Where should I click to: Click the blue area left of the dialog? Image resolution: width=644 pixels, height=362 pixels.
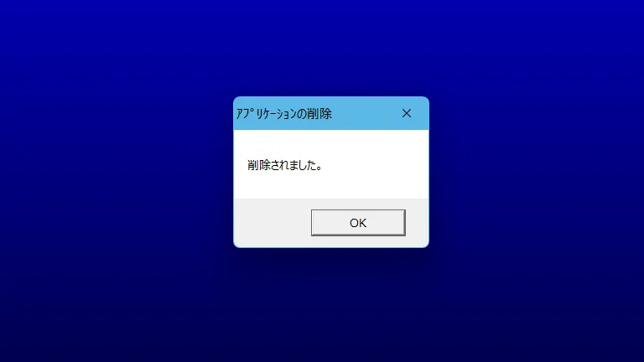(x=117, y=173)
